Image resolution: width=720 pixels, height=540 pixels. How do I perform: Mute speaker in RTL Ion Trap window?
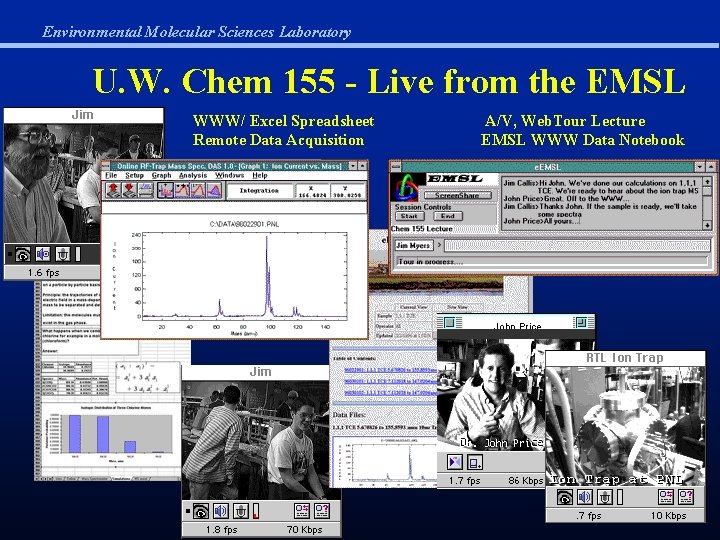585,497
